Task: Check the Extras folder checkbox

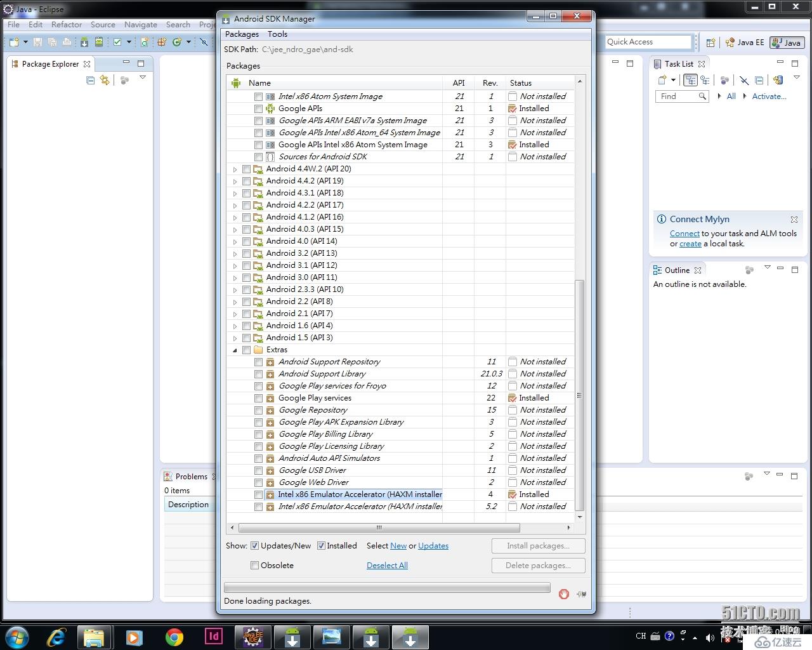Action: pyautogui.click(x=246, y=350)
